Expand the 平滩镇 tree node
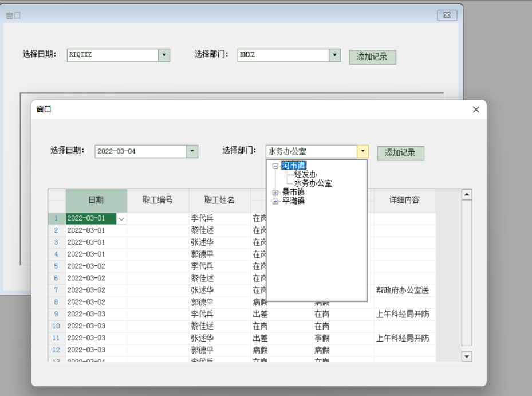Viewport: 532px width, 396px height. pyautogui.click(x=275, y=201)
